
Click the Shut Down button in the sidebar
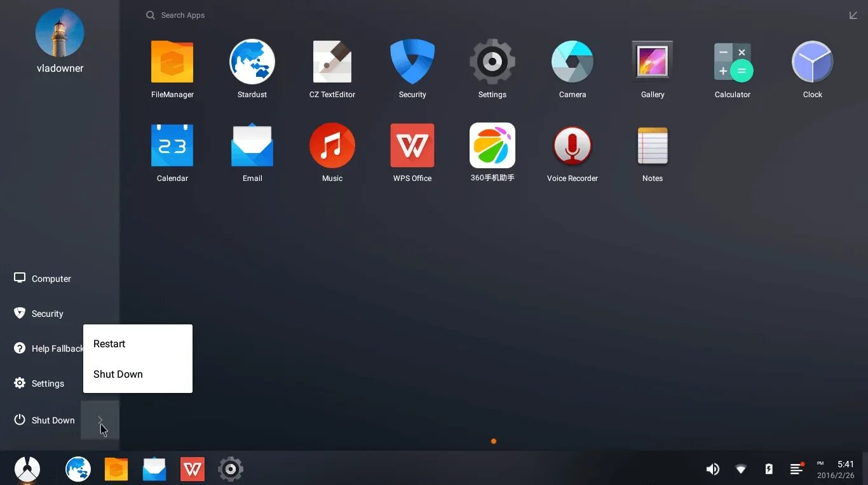click(x=44, y=420)
